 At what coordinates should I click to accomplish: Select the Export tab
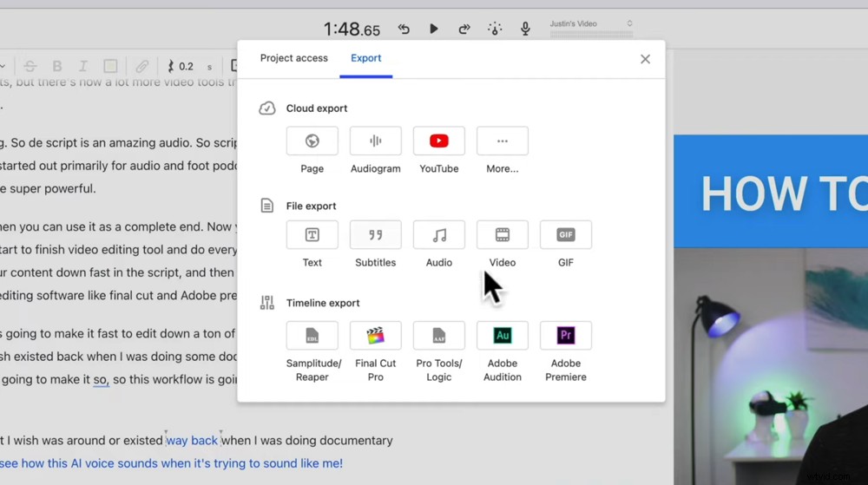366,58
